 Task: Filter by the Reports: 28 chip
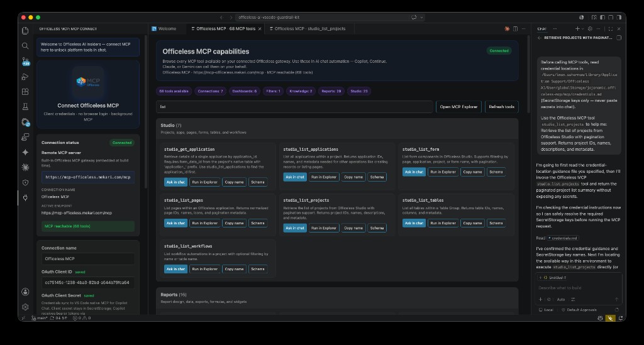(331, 91)
